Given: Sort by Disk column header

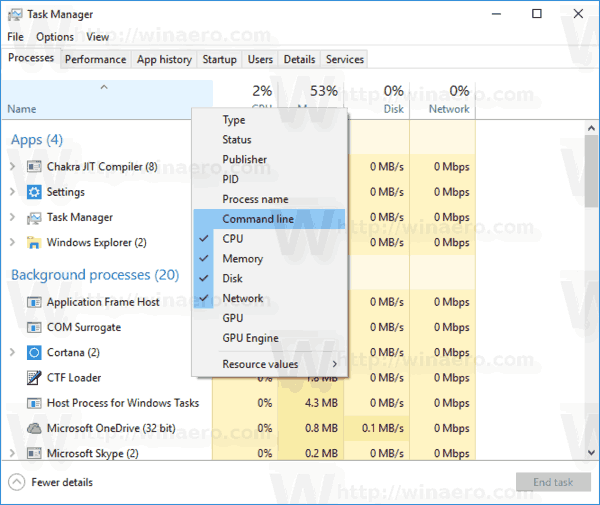Looking at the screenshot, I should point(377,99).
